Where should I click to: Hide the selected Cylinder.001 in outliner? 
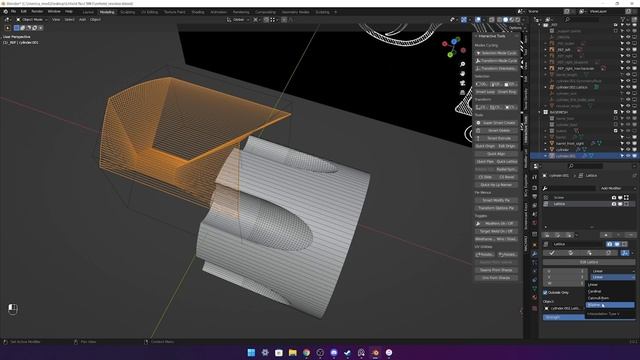pos(628,156)
